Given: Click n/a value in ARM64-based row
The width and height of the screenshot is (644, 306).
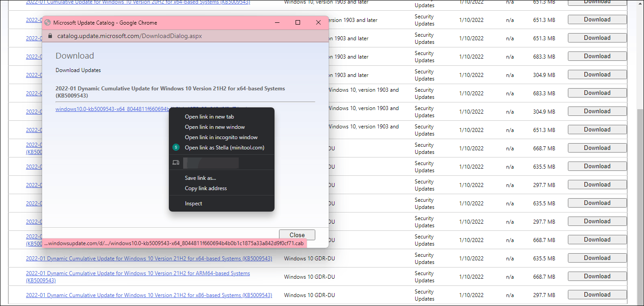Looking at the screenshot, I should pos(510,277).
